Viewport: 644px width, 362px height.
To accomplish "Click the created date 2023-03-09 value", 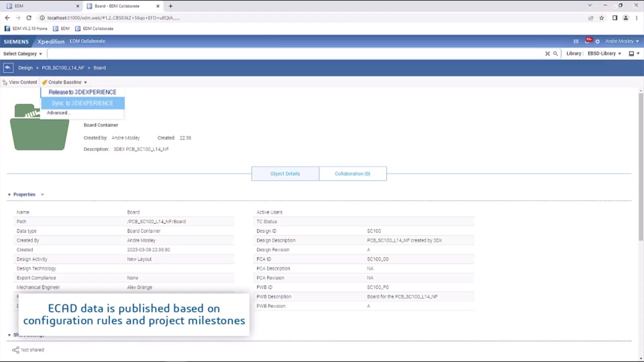I will (148, 250).
